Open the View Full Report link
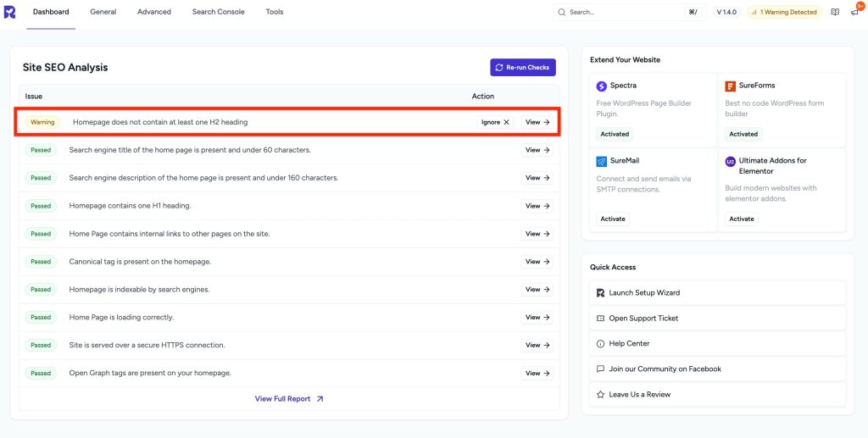868x438 pixels. pyautogui.click(x=289, y=398)
